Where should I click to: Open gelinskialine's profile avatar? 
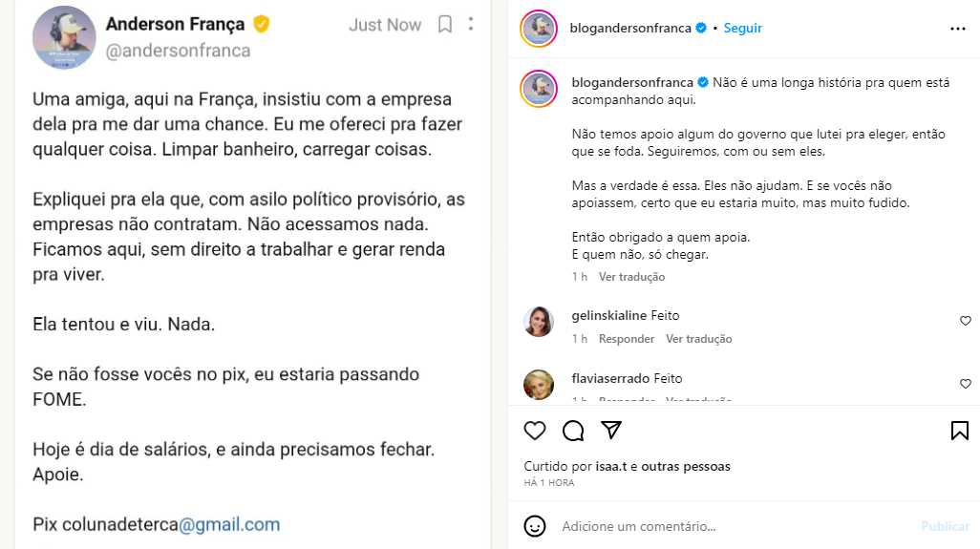[539, 322]
